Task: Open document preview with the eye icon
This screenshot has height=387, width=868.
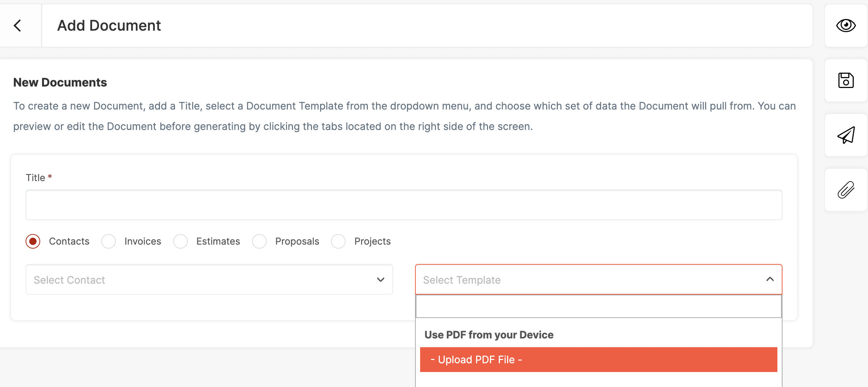Action: click(x=846, y=26)
